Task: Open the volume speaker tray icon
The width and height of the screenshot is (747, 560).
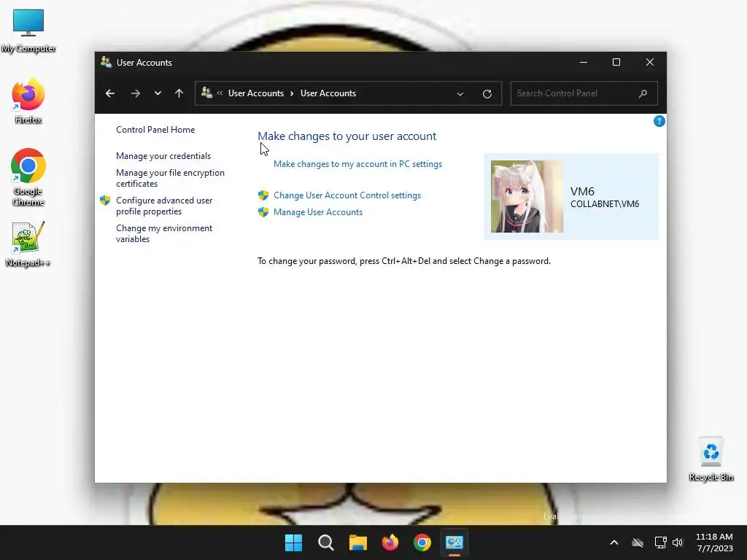Action: click(678, 542)
